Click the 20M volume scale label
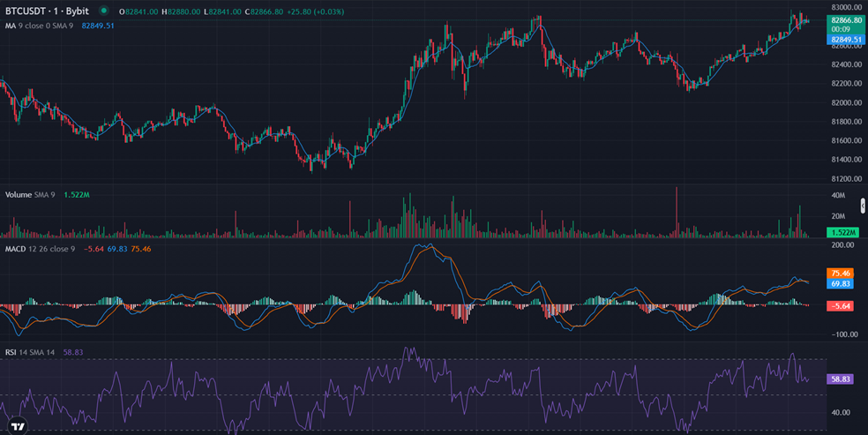 tap(838, 216)
